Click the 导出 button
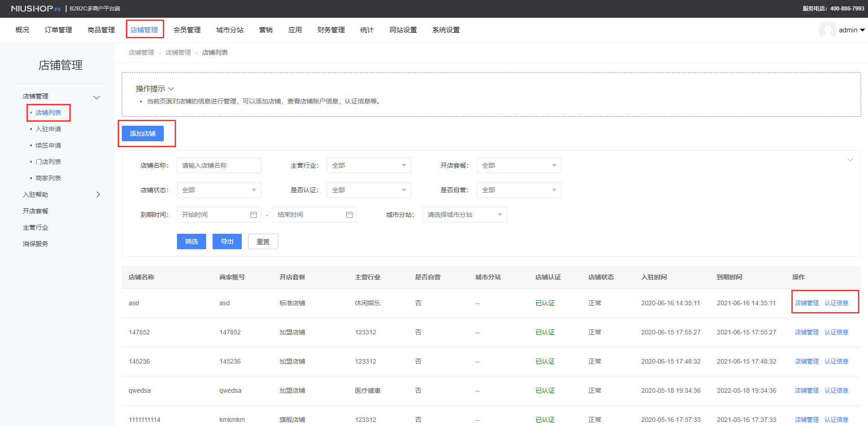The height and width of the screenshot is (426, 868). (x=227, y=241)
